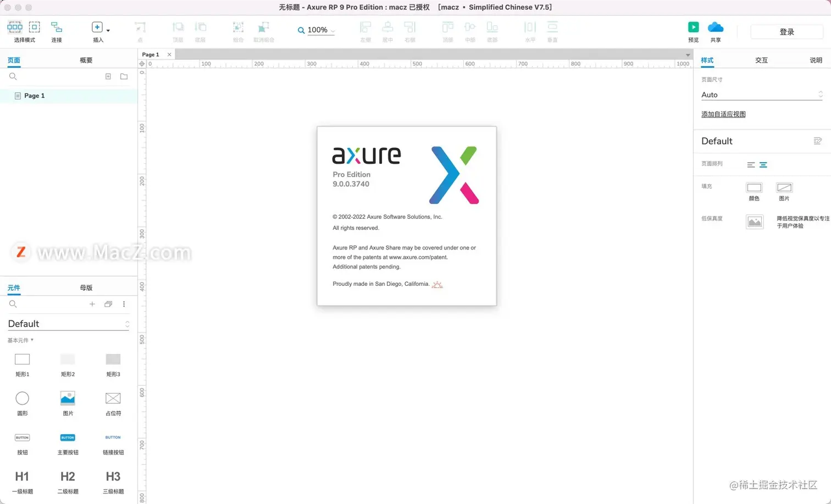Image resolution: width=831 pixels, height=504 pixels.
Task: Click the 插入 insert plus icon
Action: click(x=97, y=27)
